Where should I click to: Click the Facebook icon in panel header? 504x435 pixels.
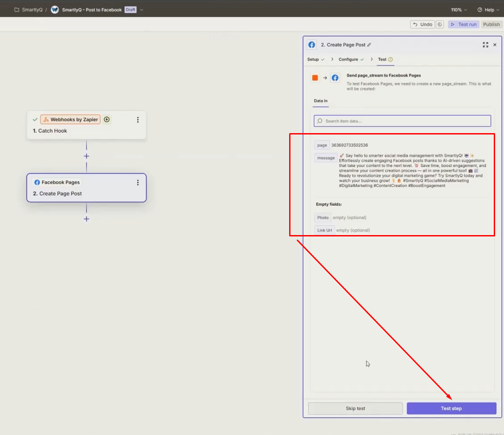point(312,45)
